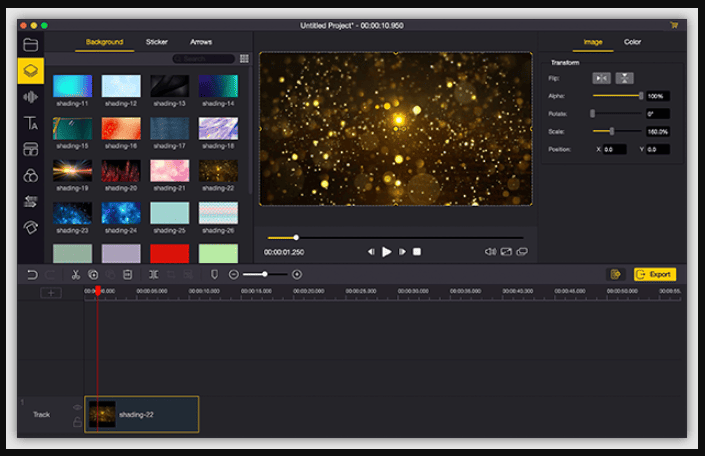Select the shading-19 flare background thumbnail
This screenshot has height=456, width=705.
pyautogui.click(x=72, y=171)
